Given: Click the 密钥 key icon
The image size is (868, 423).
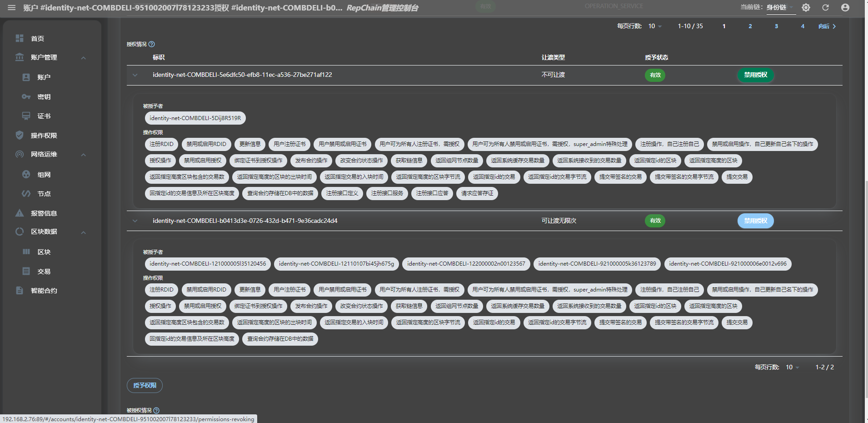Looking at the screenshot, I should point(26,97).
